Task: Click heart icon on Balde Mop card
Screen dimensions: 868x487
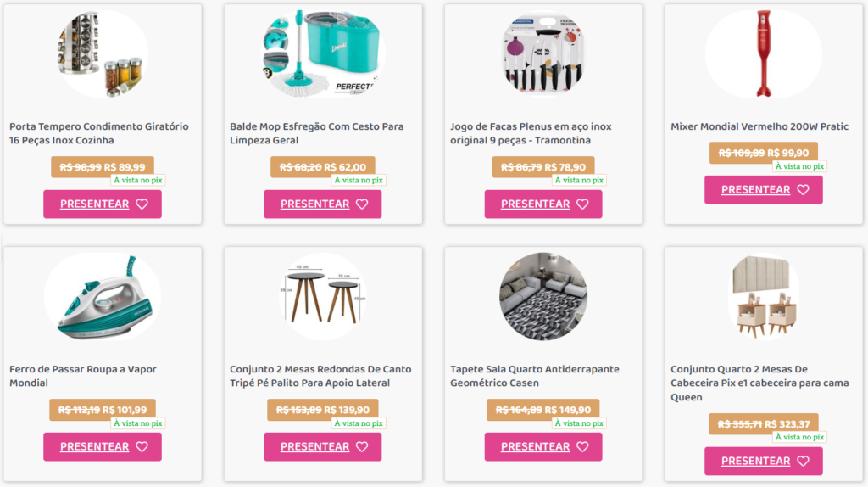Action: (362, 204)
